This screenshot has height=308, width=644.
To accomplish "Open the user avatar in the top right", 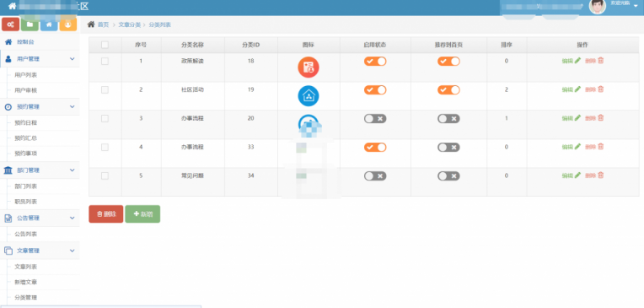I will (597, 6).
